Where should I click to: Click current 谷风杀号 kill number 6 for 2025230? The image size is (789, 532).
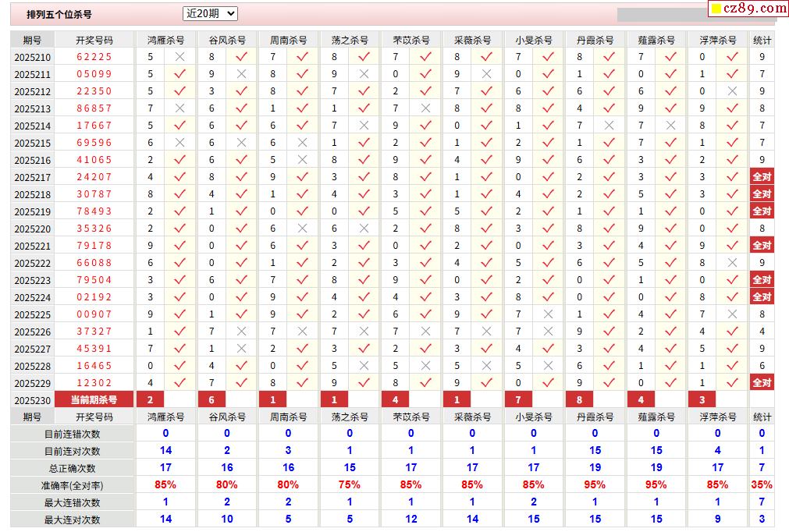pos(211,399)
